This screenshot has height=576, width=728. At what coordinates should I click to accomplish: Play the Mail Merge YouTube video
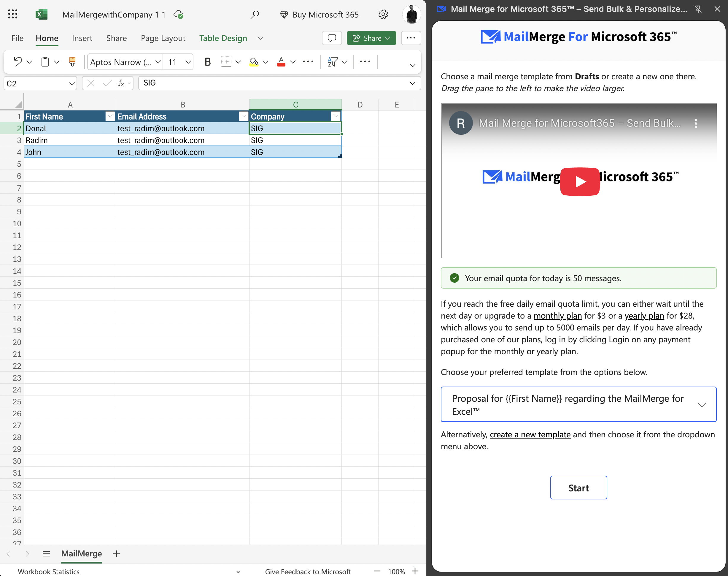tap(579, 181)
